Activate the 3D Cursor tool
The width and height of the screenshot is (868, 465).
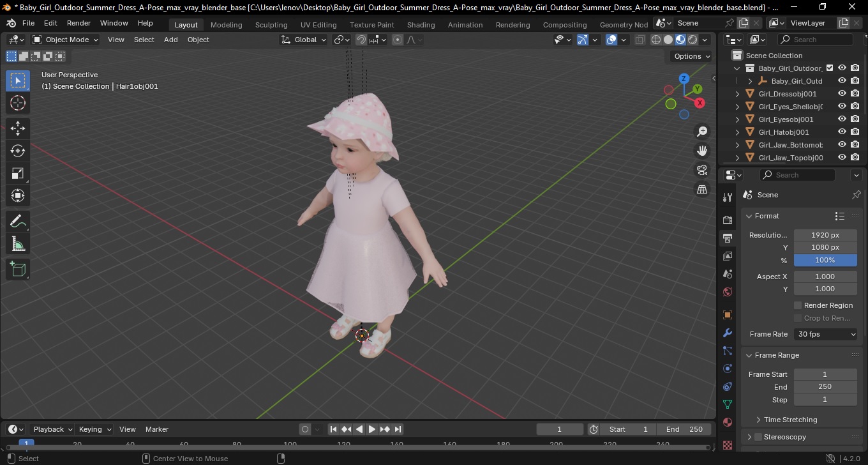[18, 103]
